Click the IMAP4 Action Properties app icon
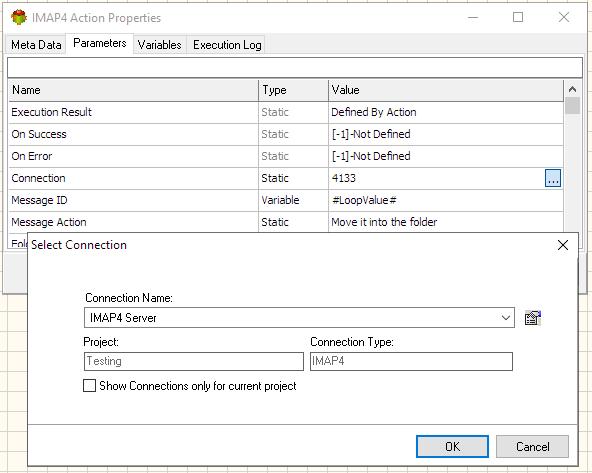This screenshot has width=592, height=473. [x=19, y=17]
